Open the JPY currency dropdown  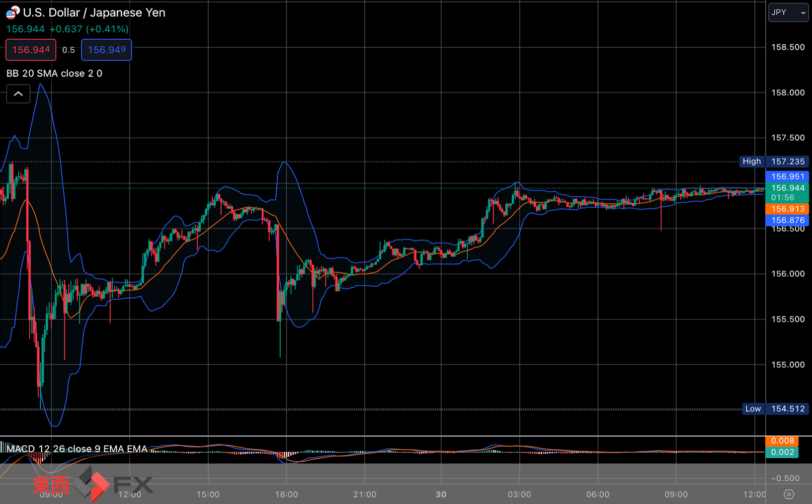788,13
